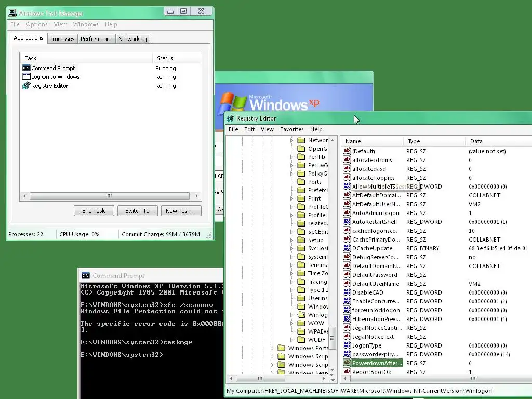Screen dimensions: 532x399
Task: Open the Options menu in Task Manager
Action: (37, 24)
